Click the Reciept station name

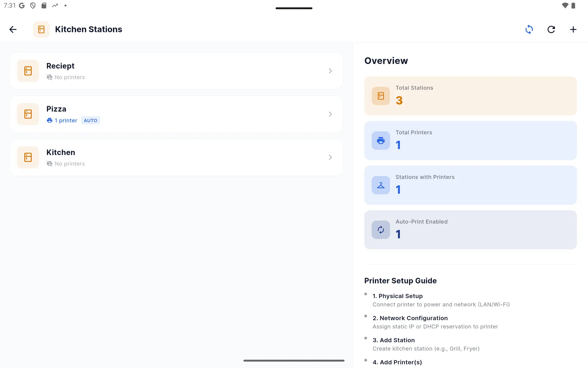click(60, 66)
